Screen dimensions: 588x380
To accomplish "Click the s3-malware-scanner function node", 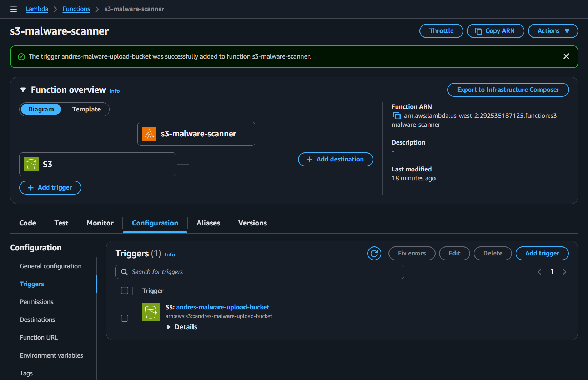I will 196,134.
